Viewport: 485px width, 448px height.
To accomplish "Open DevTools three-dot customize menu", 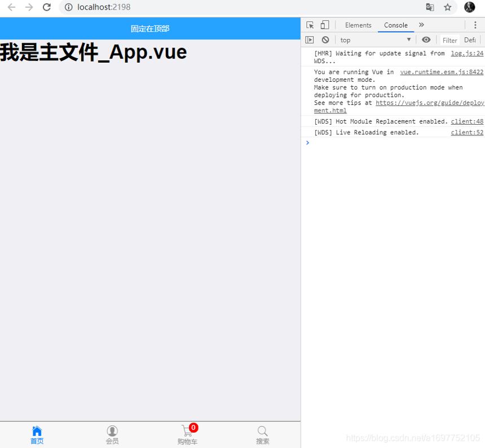I will tap(475, 25).
